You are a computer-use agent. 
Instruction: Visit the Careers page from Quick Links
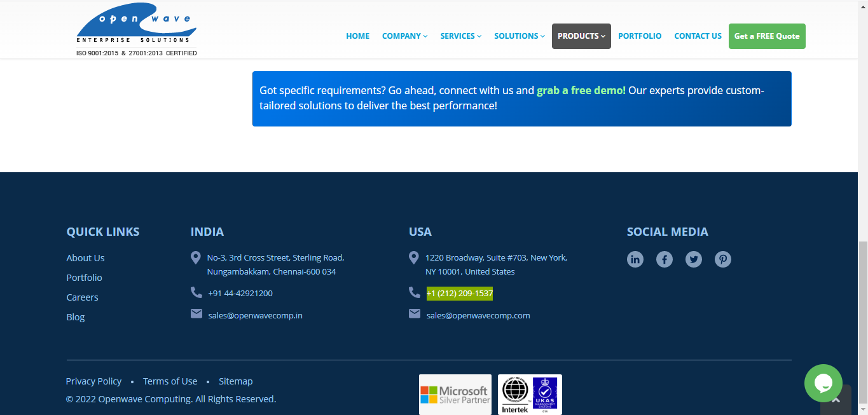click(x=82, y=297)
